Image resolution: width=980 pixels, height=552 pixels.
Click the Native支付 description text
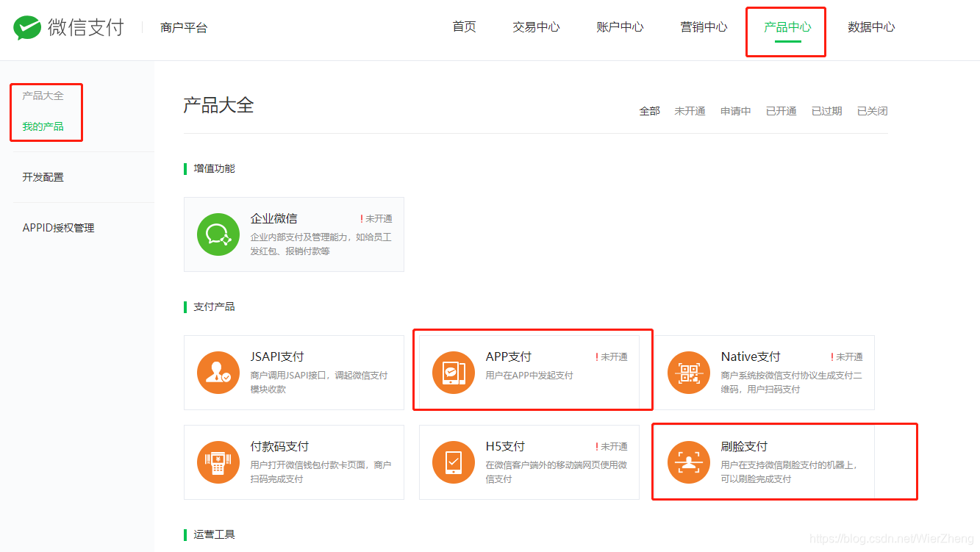[792, 382]
